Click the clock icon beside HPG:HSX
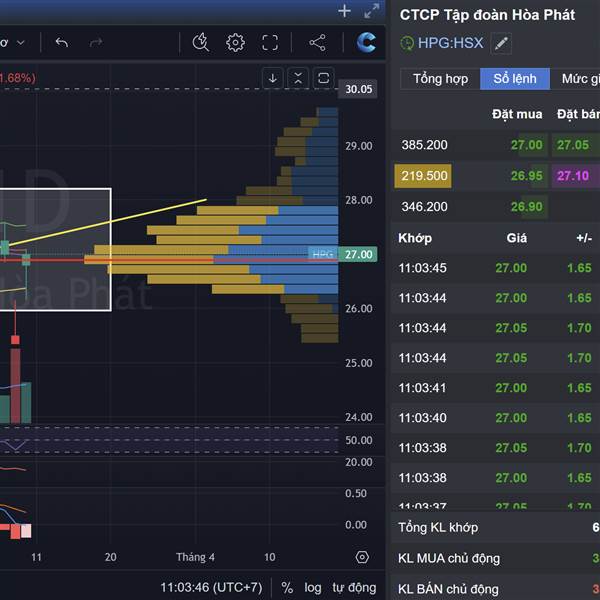Image resolution: width=600 pixels, height=600 pixels. point(407,43)
